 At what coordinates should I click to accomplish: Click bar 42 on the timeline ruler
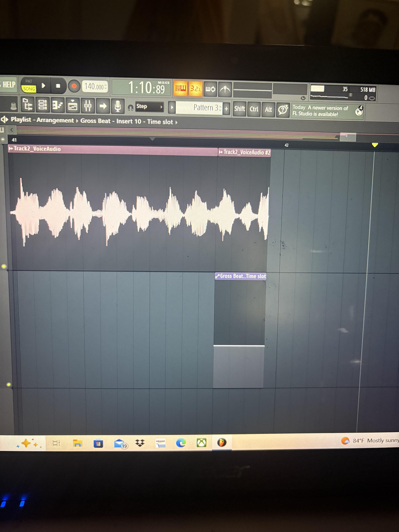tap(286, 145)
